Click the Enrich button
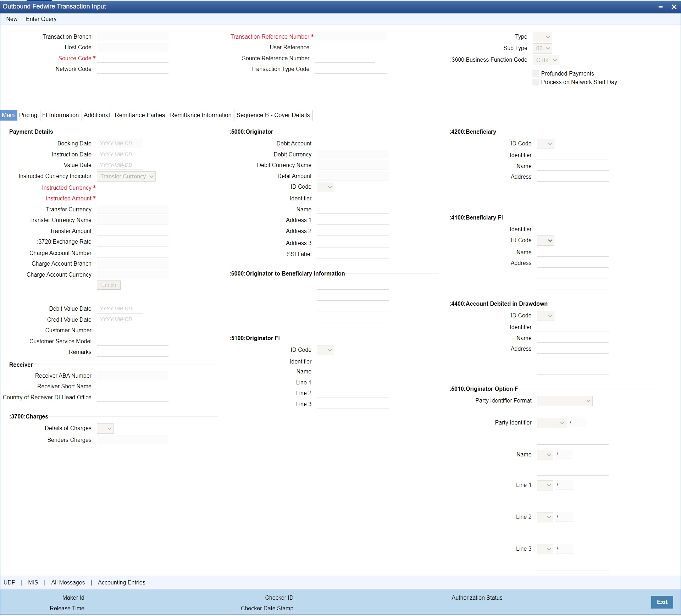The width and height of the screenshot is (681, 616). [109, 285]
